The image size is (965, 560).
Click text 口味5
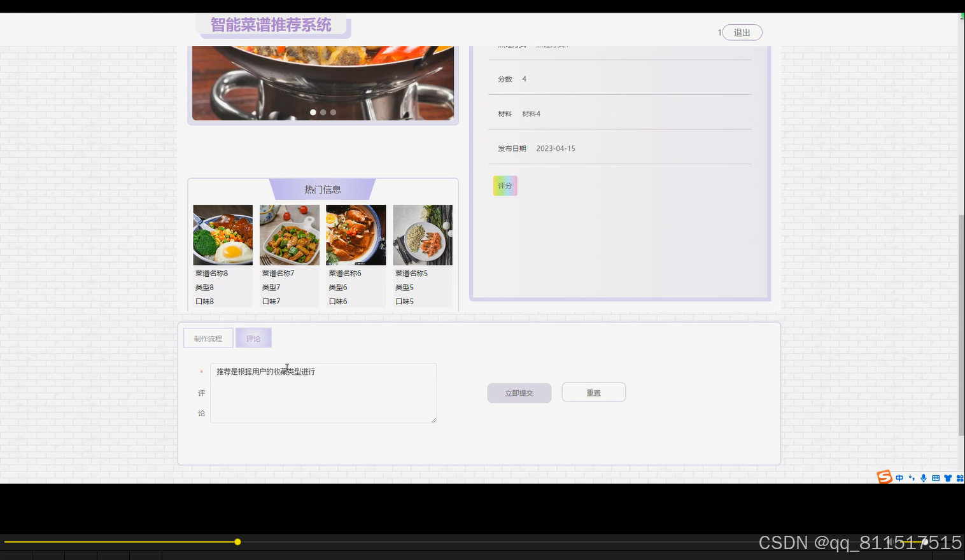click(405, 302)
